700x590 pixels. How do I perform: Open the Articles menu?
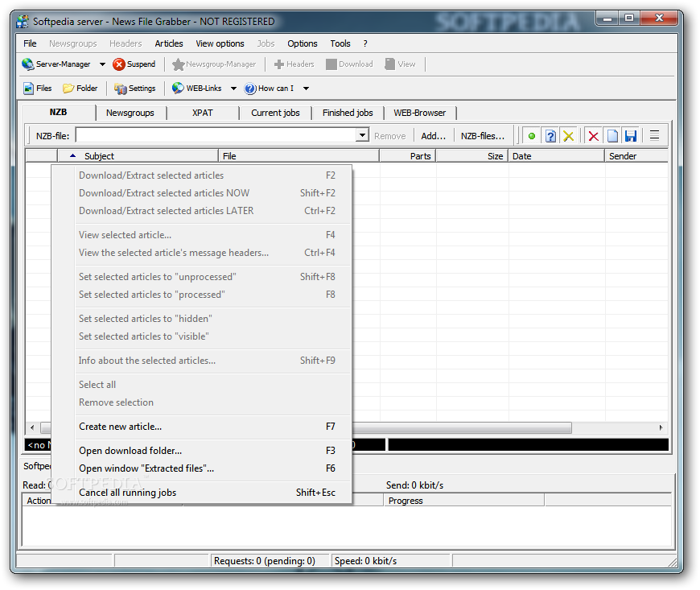pos(169,43)
